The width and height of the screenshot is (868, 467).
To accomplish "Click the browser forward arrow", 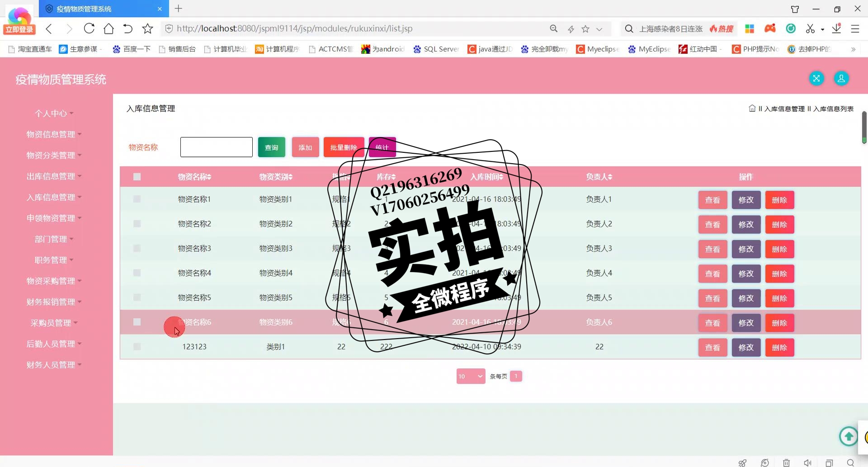I will pyautogui.click(x=69, y=29).
